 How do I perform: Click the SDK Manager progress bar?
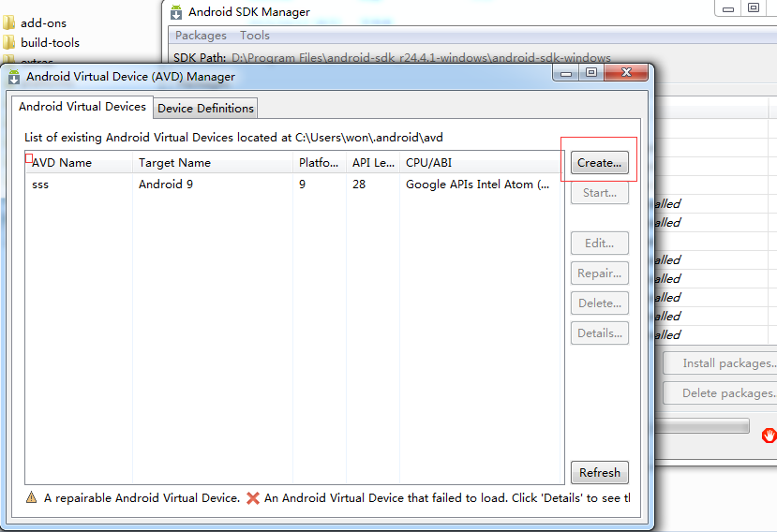click(x=702, y=426)
